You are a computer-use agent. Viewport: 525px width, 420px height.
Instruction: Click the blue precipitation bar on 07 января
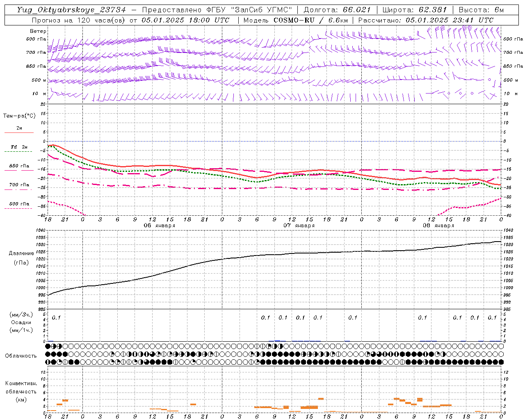[277, 340]
